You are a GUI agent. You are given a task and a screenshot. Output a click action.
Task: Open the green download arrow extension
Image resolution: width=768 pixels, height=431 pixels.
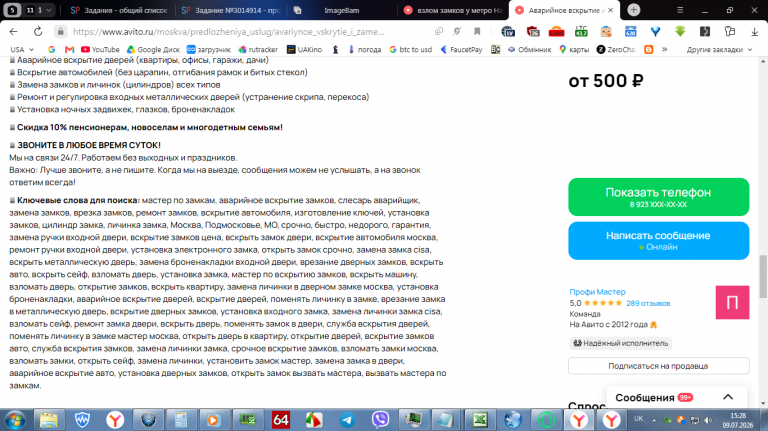click(680, 32)
